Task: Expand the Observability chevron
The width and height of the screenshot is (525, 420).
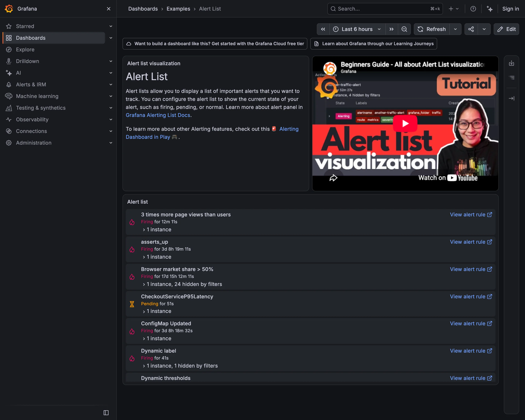Action: pos(111,119)
